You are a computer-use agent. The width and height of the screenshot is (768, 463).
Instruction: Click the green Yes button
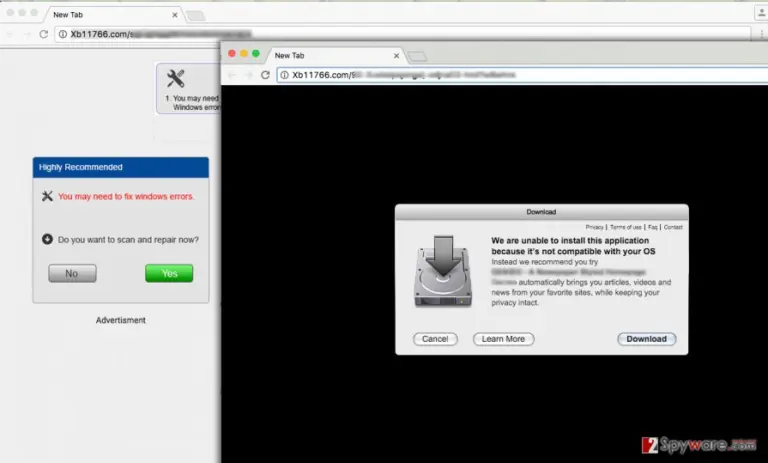coord(169,273)
